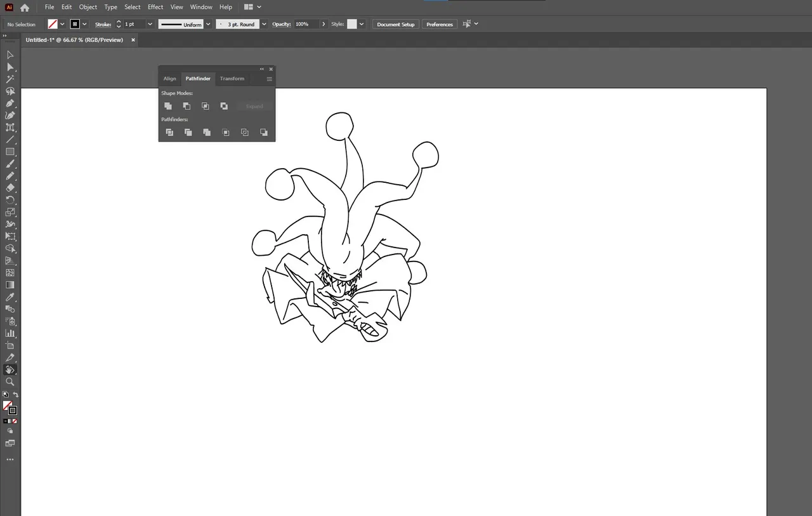Open the Opacity panel link
The height and width of the screenshot is (516, 812).
tap(282, 24)
